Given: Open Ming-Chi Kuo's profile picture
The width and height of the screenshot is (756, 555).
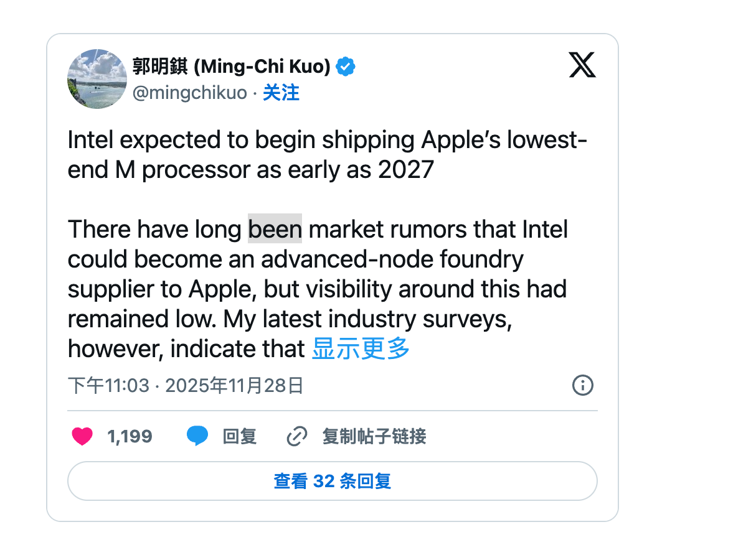Looking at the screenshot, I should pos(97,79).
